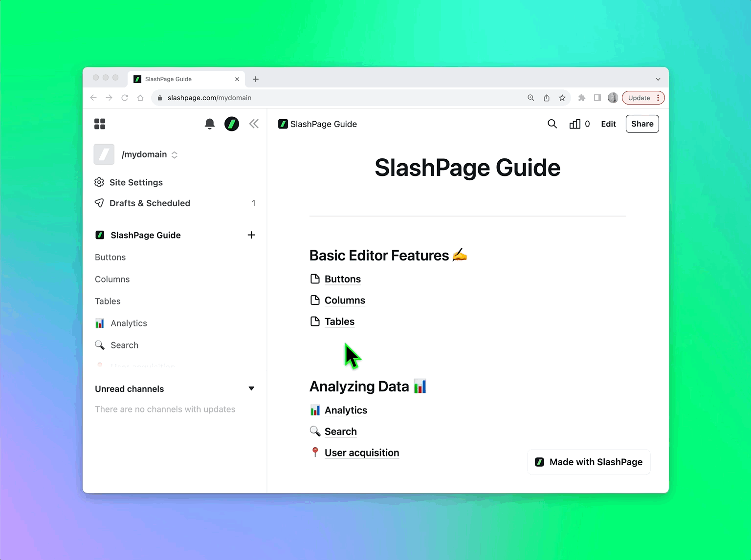751x560 pixels.
Task: Open the Analytics page link
Action: (x=346, y=410)
